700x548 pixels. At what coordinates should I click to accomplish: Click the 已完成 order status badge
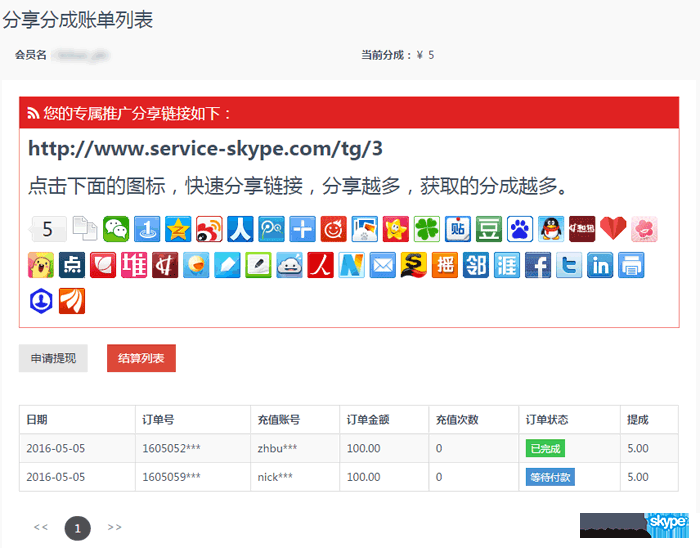pos(545,449)
